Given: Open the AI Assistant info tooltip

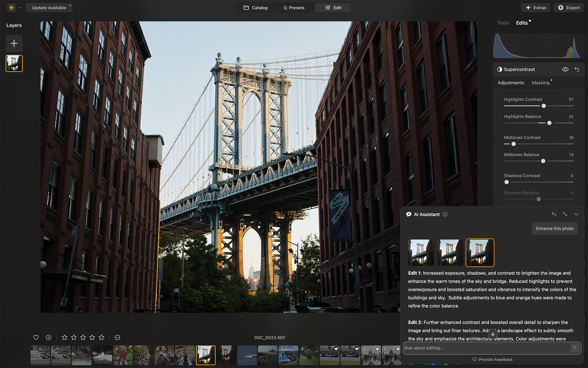Looking at the screenshot, I should pyautogui.click(x=445, y=214).
